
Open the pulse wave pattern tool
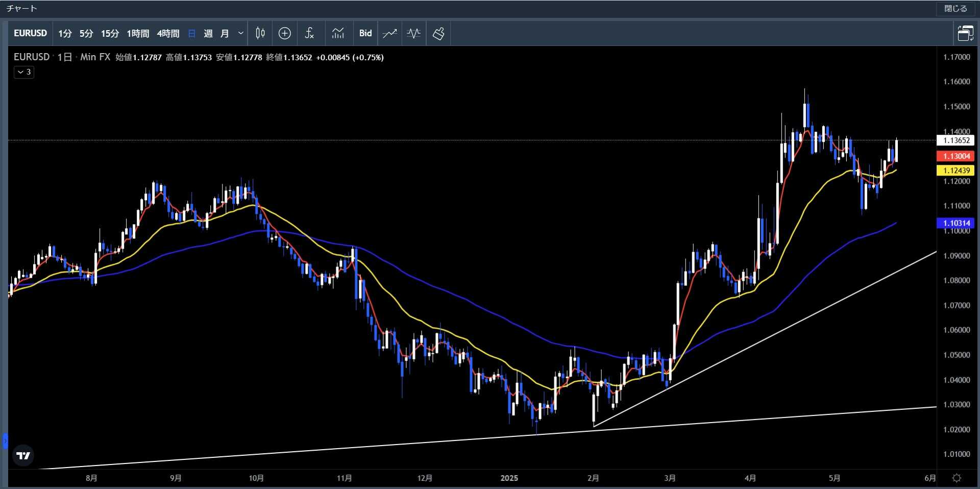point(413,33)
